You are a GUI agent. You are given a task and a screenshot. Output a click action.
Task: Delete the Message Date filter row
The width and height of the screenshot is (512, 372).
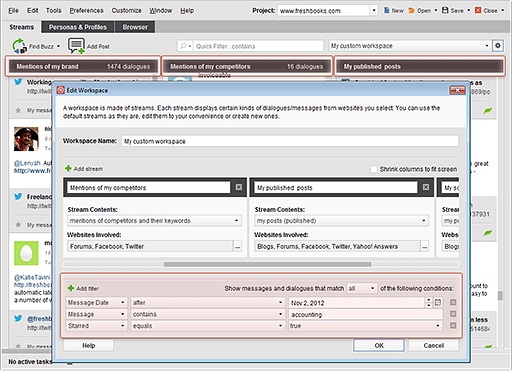pos(453,302)
